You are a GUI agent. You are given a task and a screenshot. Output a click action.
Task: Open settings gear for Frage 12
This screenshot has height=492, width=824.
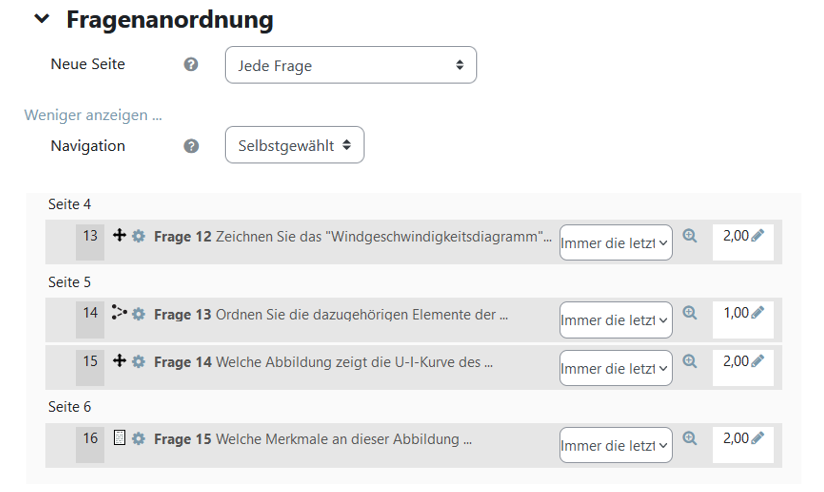(x=138, y=236)
